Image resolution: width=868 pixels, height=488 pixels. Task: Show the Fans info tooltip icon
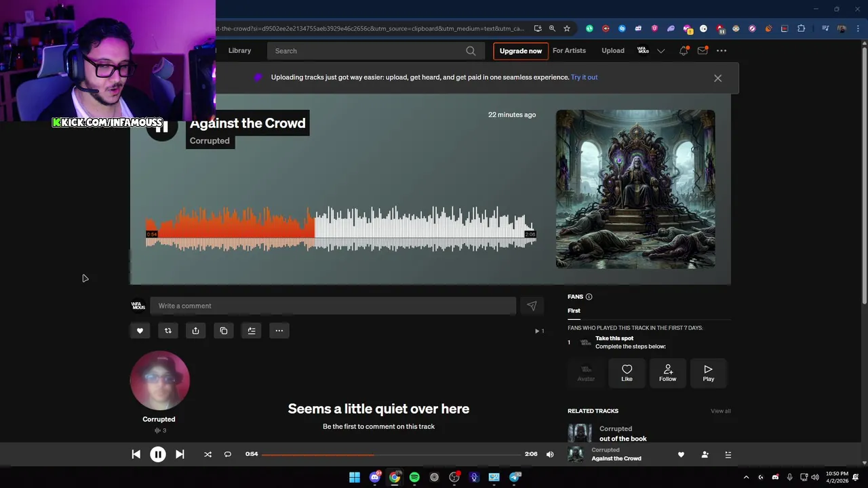point(589,297)
